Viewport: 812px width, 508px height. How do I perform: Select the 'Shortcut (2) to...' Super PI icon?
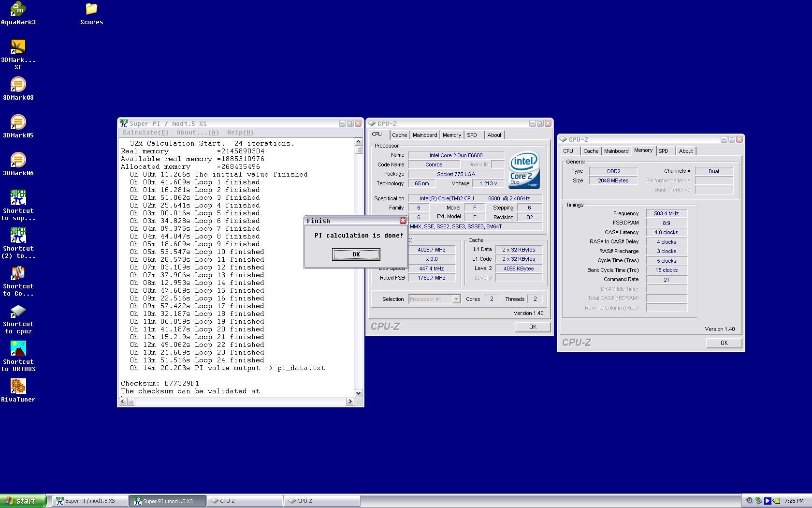coord(18,243)
